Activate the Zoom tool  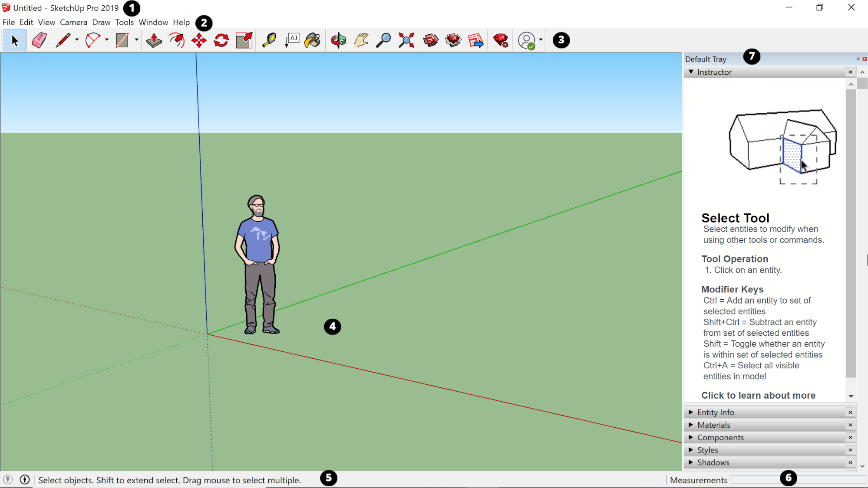click(x=383, y=40)
